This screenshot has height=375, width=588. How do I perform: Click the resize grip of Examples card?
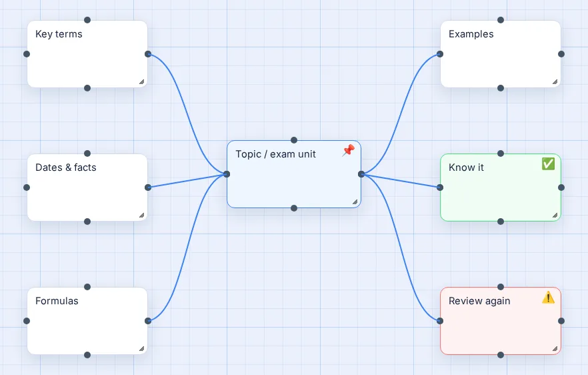pyautogui.click(x=555, y=82)
